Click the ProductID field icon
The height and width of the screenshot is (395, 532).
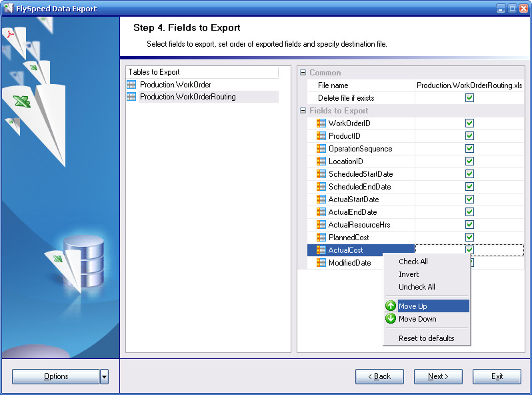pos(321,136)
